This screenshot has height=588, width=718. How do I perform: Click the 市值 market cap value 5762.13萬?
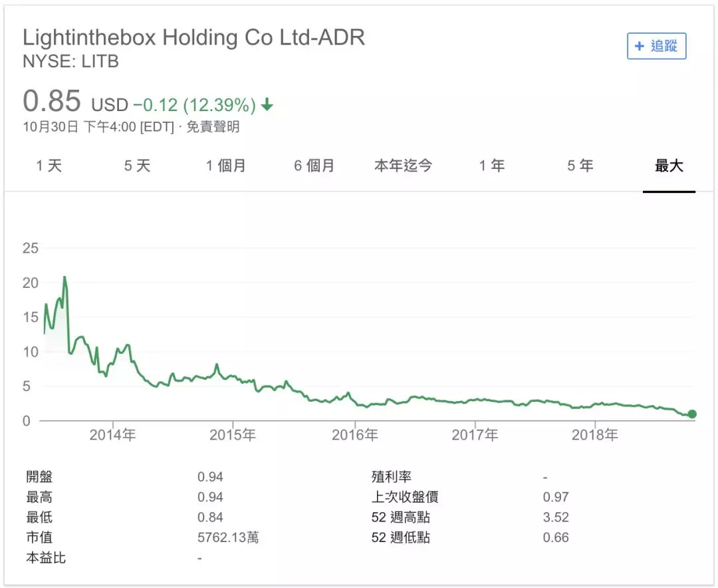click(x=228, y=537)
